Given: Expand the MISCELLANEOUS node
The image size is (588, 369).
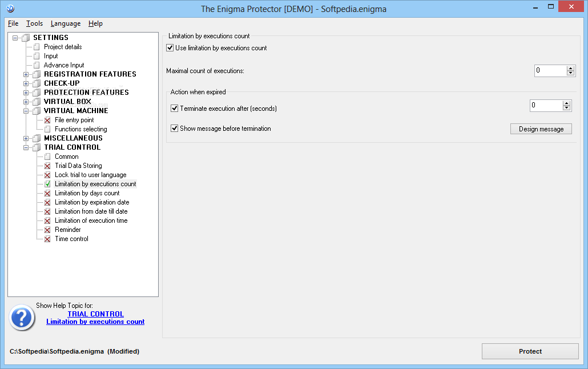Looking at the screenshot, I should click(x=26, y=138).
